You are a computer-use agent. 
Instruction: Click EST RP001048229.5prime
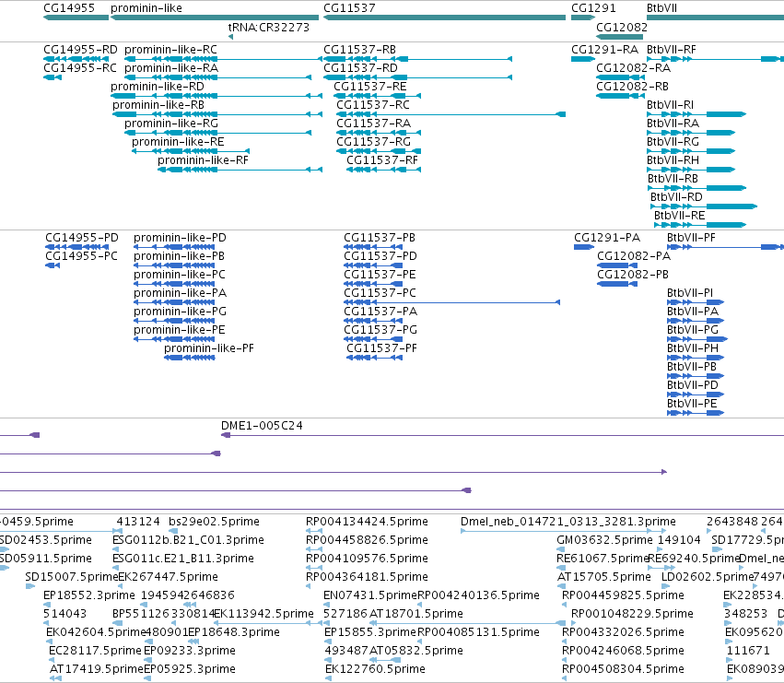pyautogui.click(x=632, y=614)
